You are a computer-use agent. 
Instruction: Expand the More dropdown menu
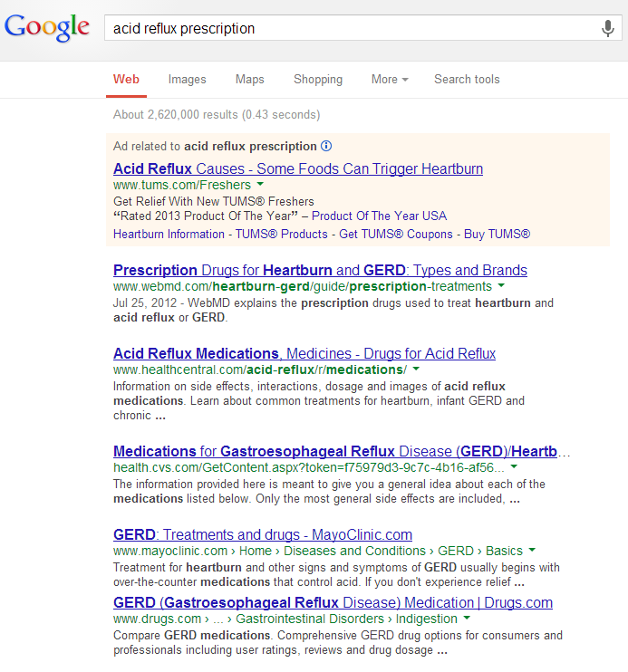(390, 80)
